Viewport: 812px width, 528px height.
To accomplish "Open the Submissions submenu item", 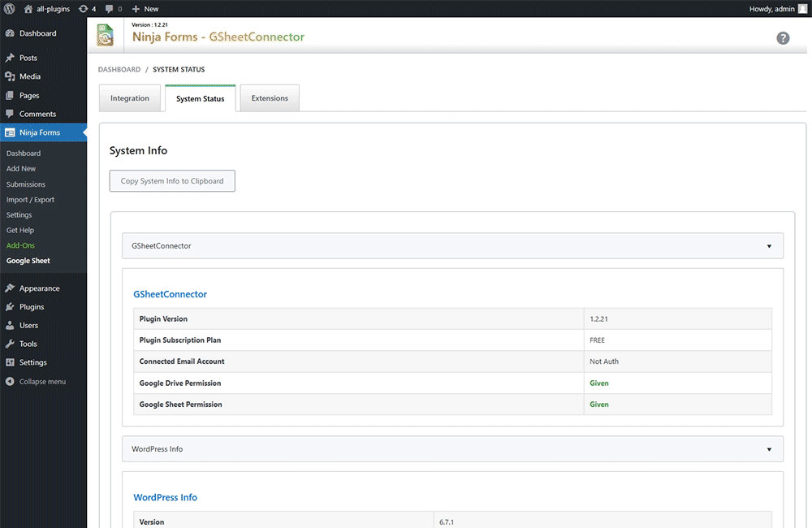I will click(x=26, y=184).
